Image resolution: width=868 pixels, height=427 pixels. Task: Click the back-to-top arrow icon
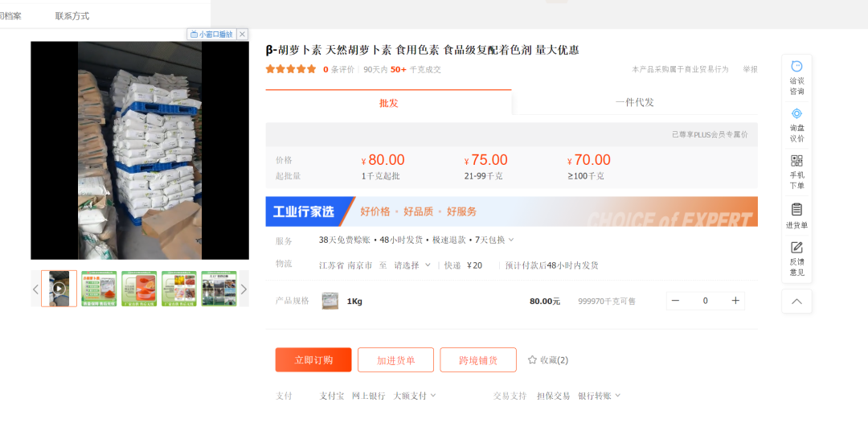pos(796,302)
